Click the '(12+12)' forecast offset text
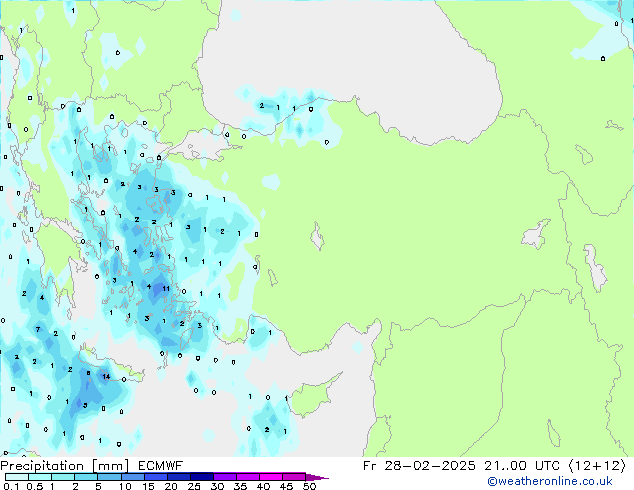634x490 pixels. coord(597,466)
